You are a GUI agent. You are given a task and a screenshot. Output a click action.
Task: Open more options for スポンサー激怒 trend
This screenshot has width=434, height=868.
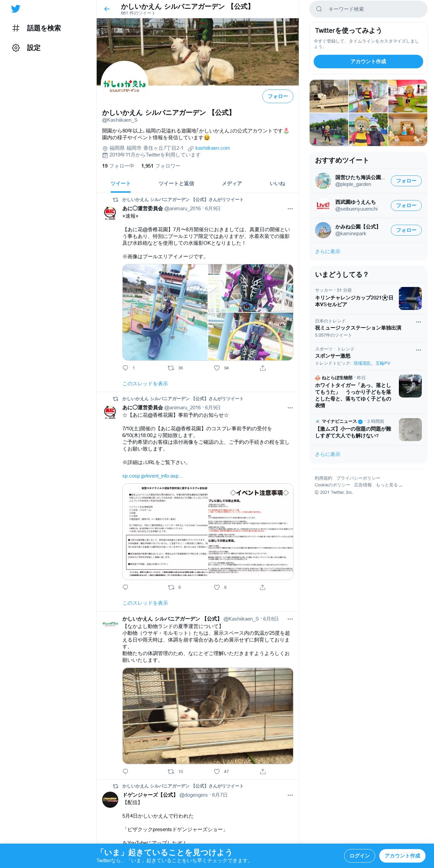click(418, 350)
